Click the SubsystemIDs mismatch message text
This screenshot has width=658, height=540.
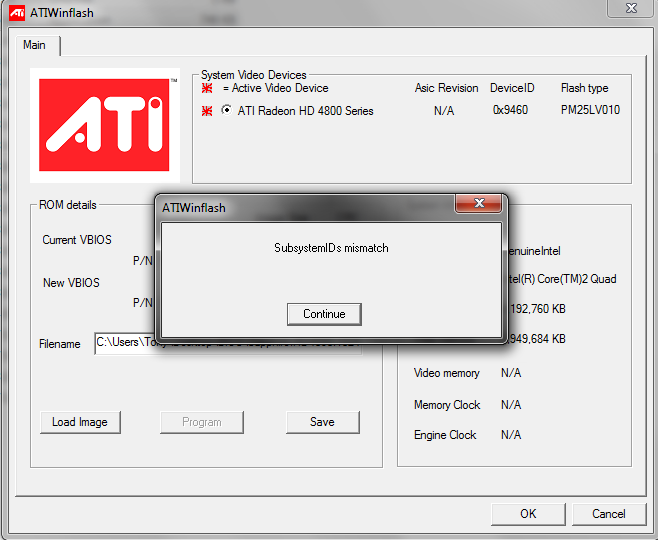[x=331, y=248]
